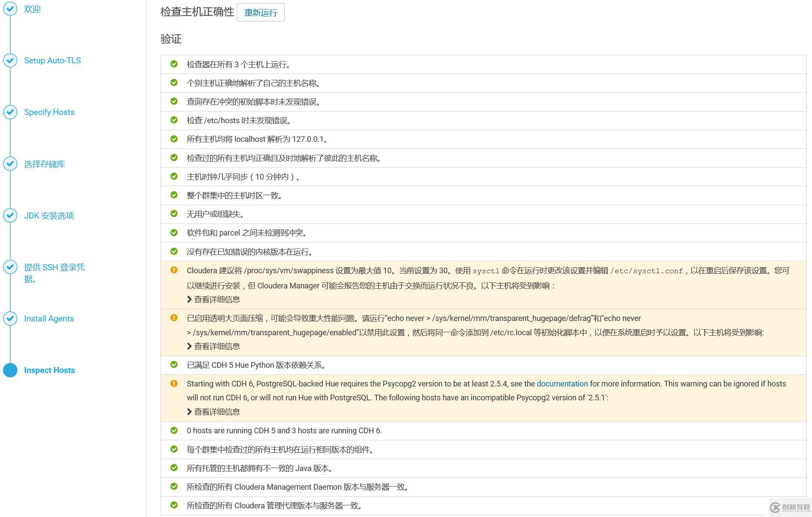Open the Specify Hosts step
This screenshot has height=517, width=812.
coord(49,112)
